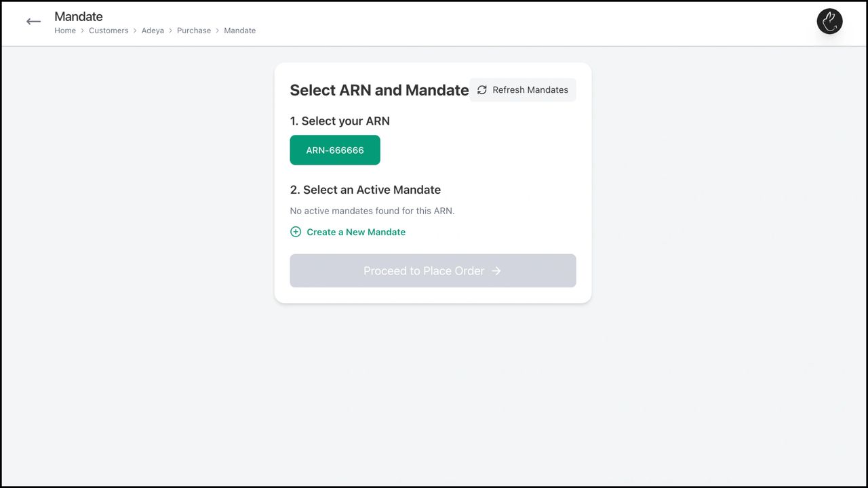Click the "Select ARN and Mandate" heading

[379, 90]
